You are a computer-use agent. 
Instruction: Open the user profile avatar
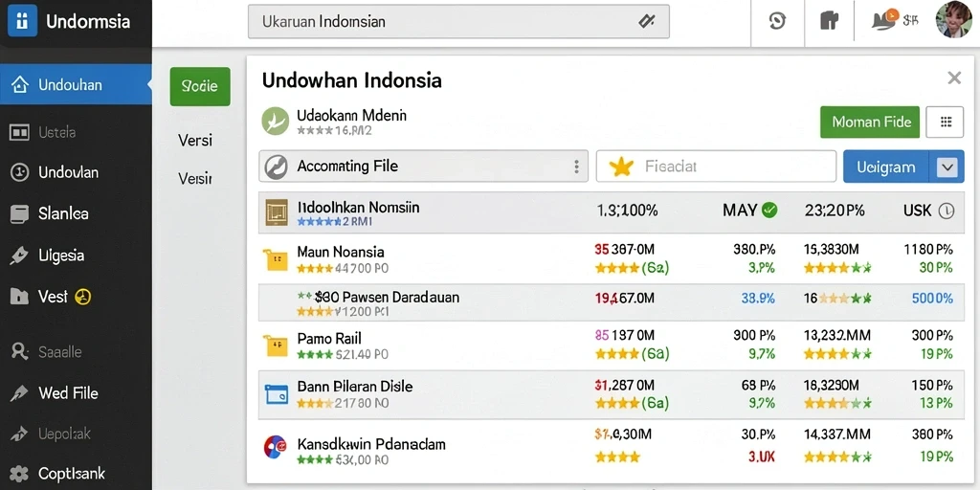coord(954,19)
